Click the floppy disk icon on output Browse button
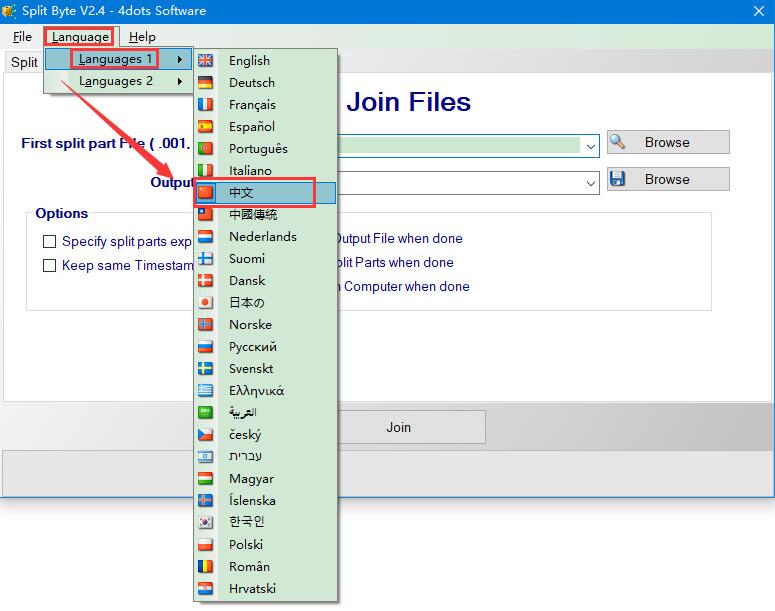This screenshot has width=775, height=611. pos(618,179)
